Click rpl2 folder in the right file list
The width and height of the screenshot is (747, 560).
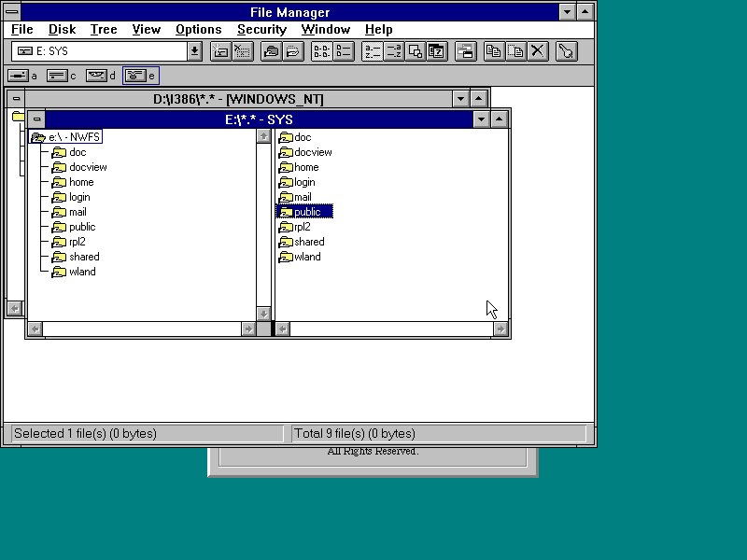pos(294,227)
